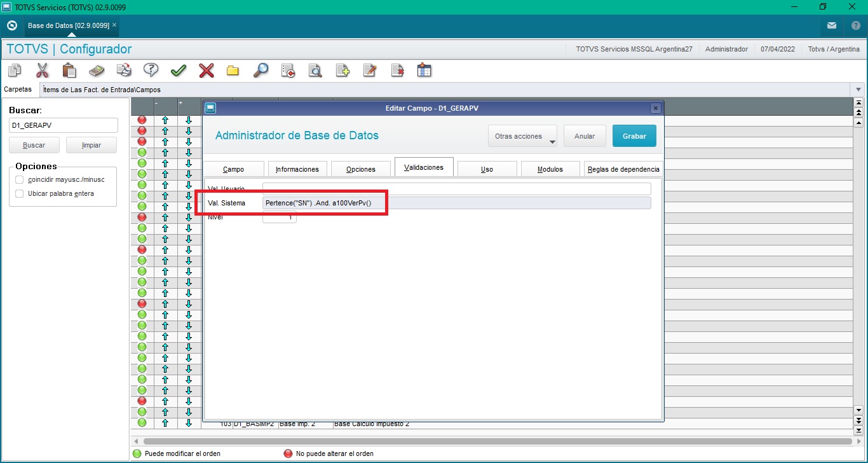
Task: Click the clipboard Paste icon
Action: click(69, 70)
